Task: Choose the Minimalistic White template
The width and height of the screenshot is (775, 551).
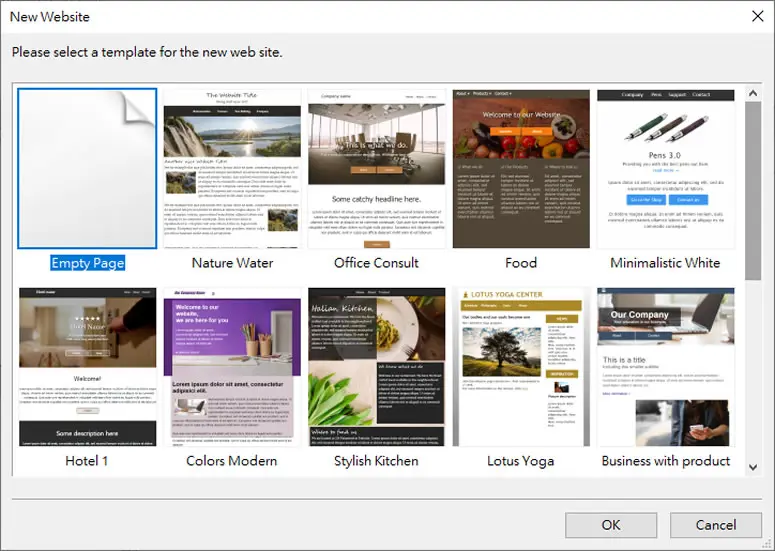Action: (665, 169)
